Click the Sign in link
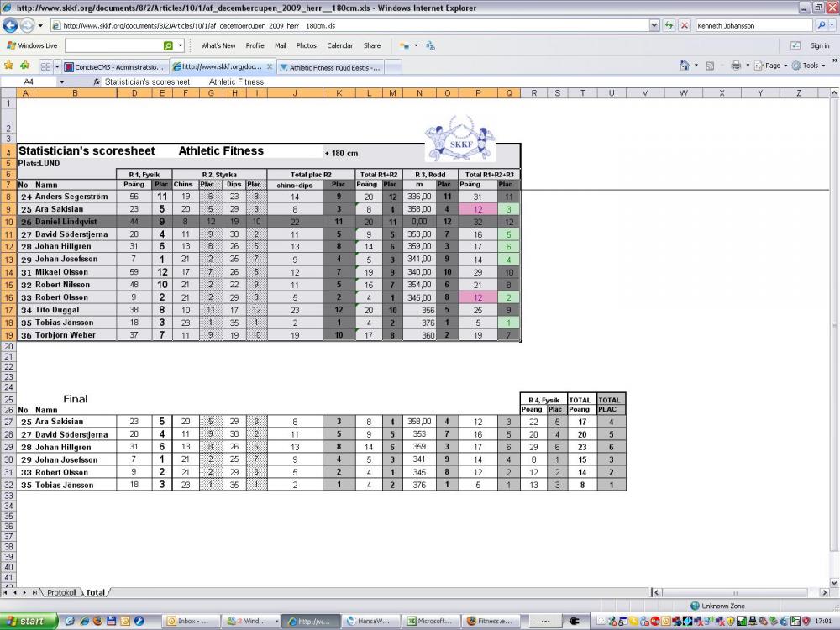Viewport: 840px width, 630px height. pos(819,45)
